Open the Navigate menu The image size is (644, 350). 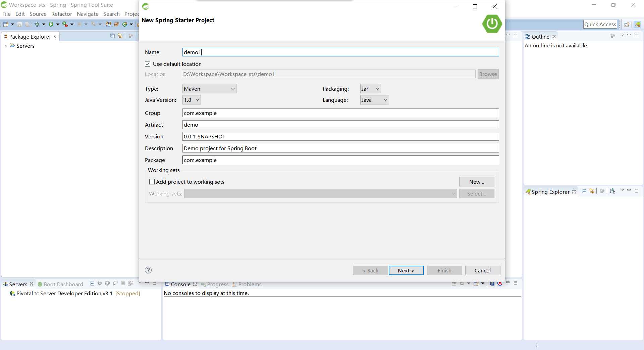click(x=88, y=14)
